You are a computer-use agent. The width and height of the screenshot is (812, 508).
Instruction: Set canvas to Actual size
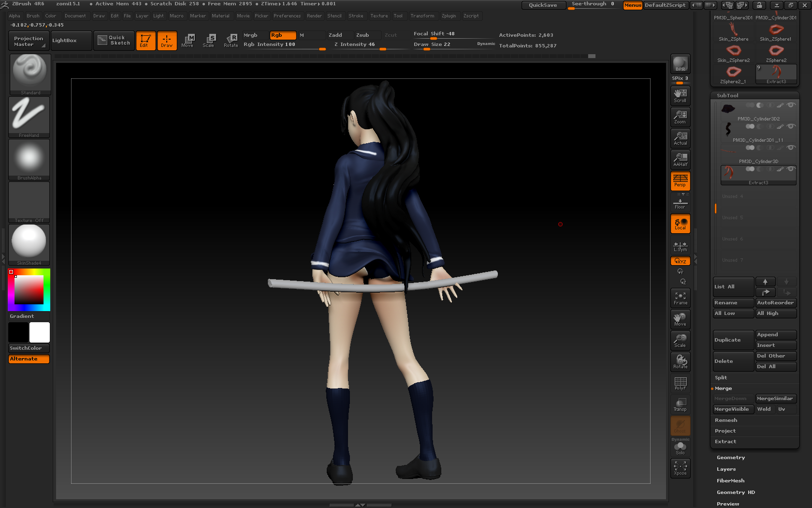point(680,138)
